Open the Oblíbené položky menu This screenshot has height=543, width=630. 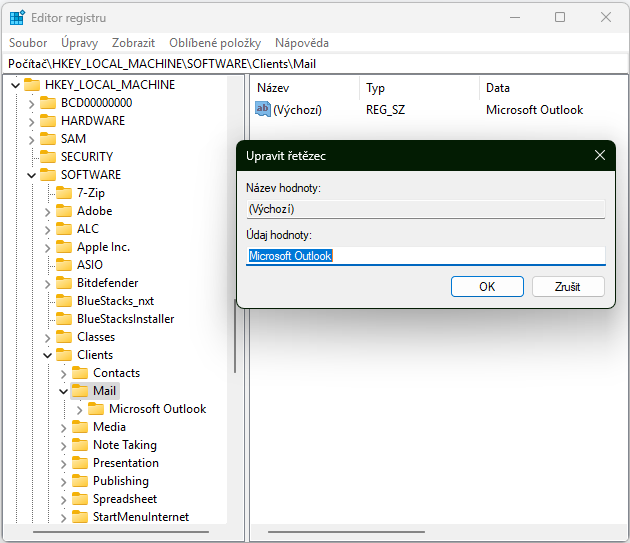[x=215, y=43]
